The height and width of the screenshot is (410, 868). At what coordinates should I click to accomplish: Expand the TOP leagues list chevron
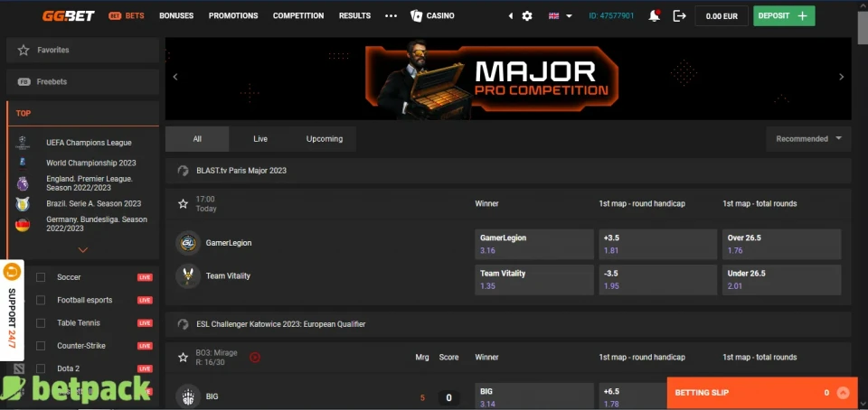[83, 250]
